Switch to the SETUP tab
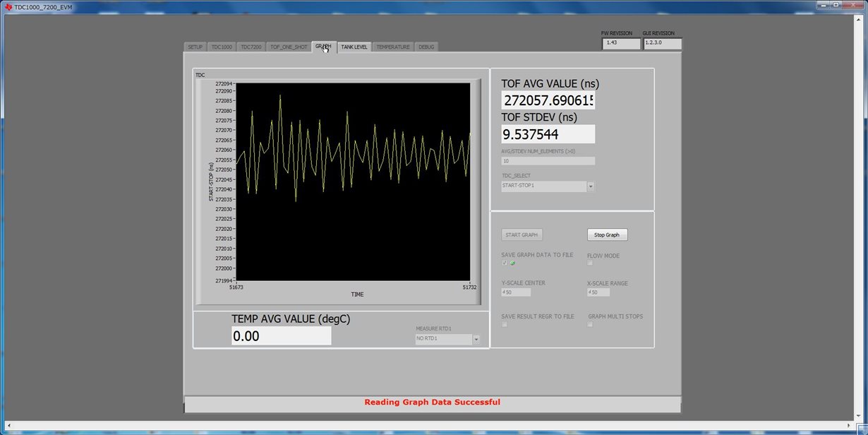 (x=195, y=47)
